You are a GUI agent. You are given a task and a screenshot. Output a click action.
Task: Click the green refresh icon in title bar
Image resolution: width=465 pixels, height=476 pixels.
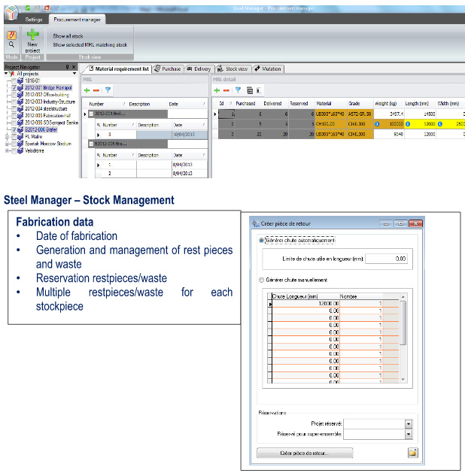coord(29,8)
